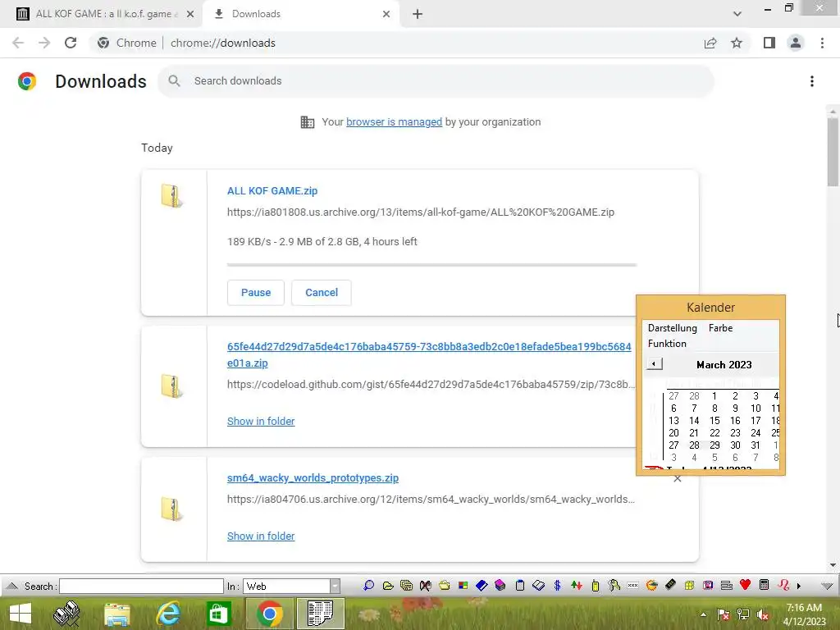Click the ALL KOF GAME.zip file name
Viewport: 840px width, 630px height.
click(272, 190)
